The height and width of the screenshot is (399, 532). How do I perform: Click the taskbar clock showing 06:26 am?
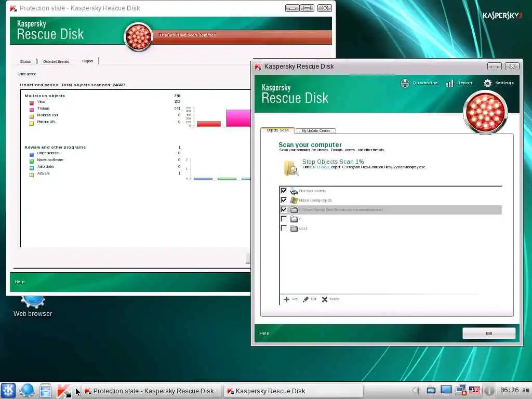515,390
